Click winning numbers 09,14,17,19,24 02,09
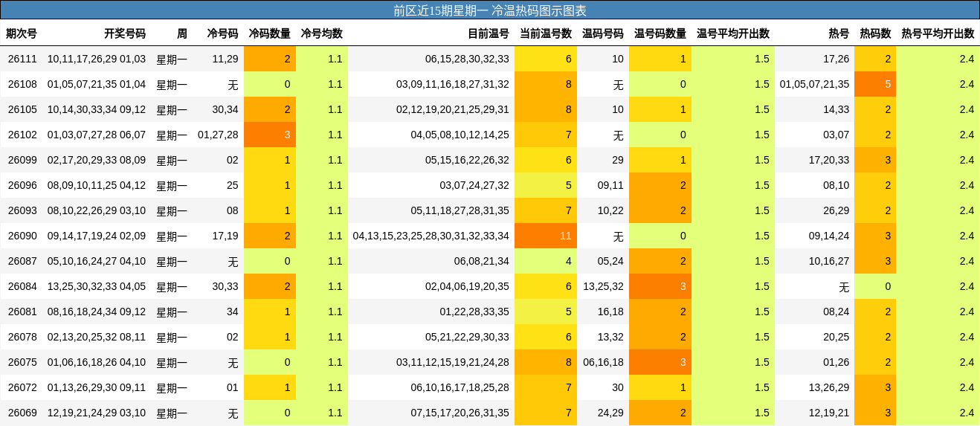The image size is (980, 426). click(97, 236)
